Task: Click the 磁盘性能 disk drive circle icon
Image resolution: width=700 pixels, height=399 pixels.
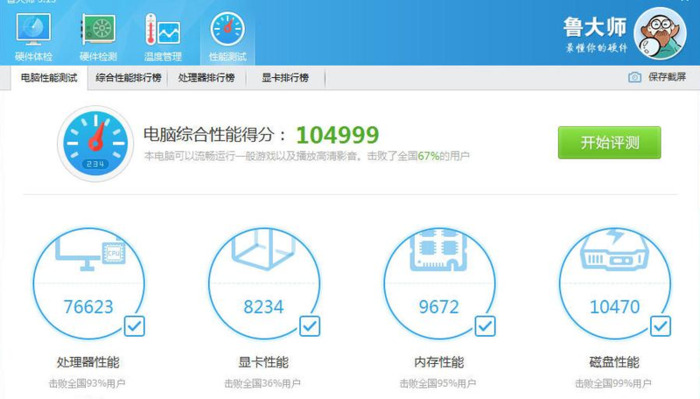Action: 615,283
